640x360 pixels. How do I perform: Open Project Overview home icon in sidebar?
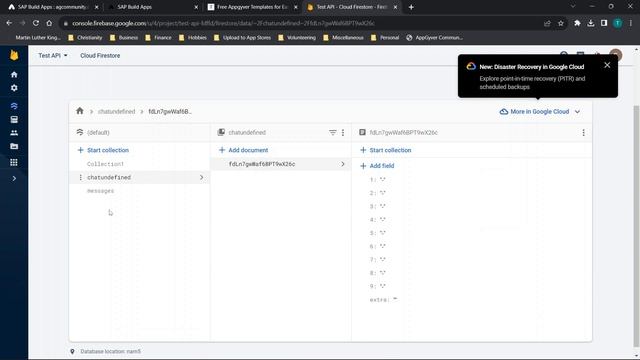(x=14, y=75)
